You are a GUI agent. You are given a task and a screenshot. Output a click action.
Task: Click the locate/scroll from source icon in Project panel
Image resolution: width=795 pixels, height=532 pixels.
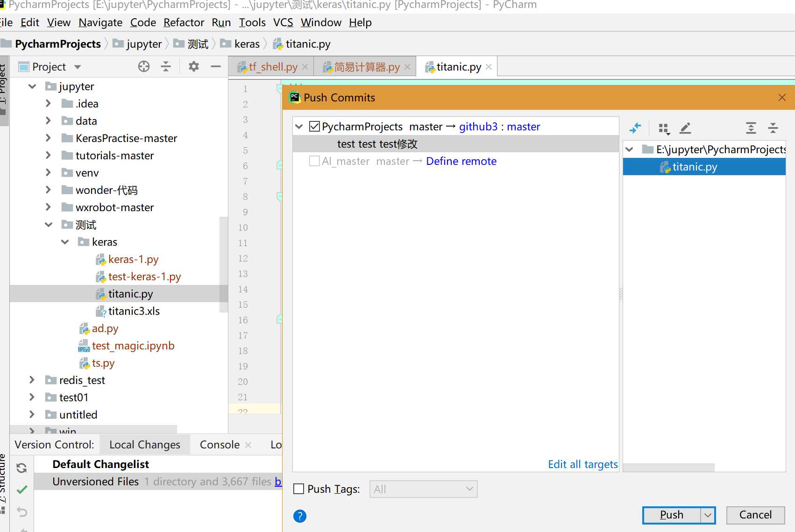click(144, 67)
